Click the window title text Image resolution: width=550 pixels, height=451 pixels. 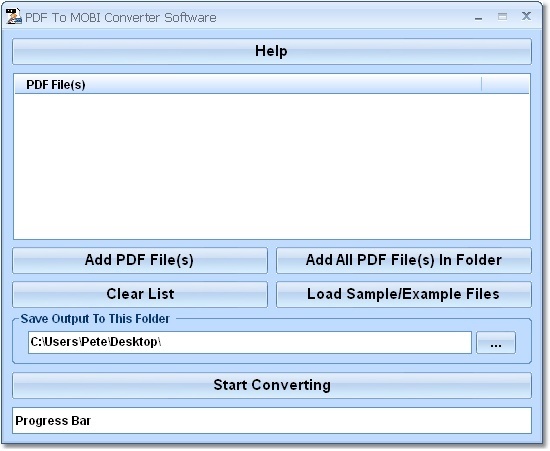pos(121,18)
